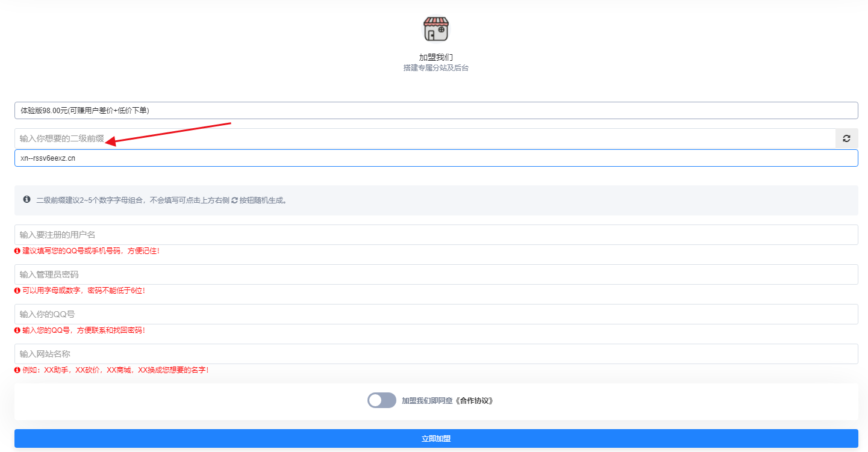The height and width of the screenshot is (452, 868).
Task: Click the inline refresh icon in the hint text
Action: (234, 200)
